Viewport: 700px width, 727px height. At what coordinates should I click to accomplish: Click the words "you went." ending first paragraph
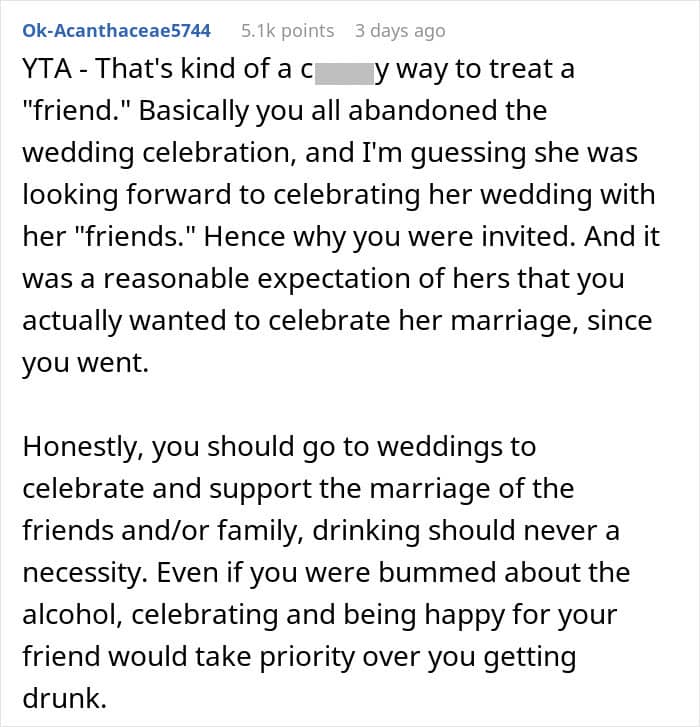(x=86, y=363)
